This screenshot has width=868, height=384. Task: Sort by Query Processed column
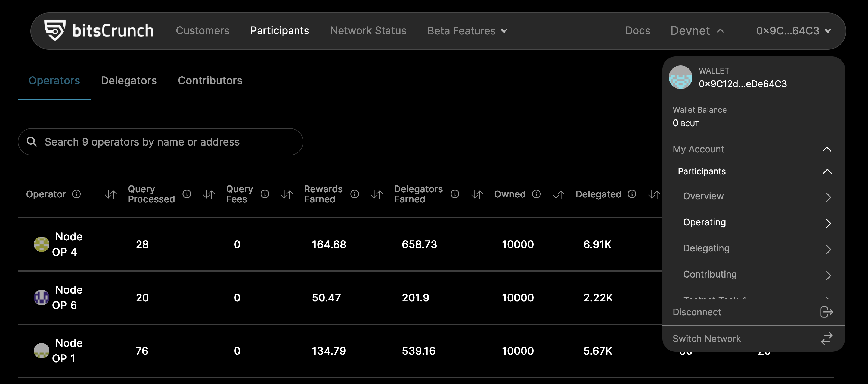click(x=209, y=194)
